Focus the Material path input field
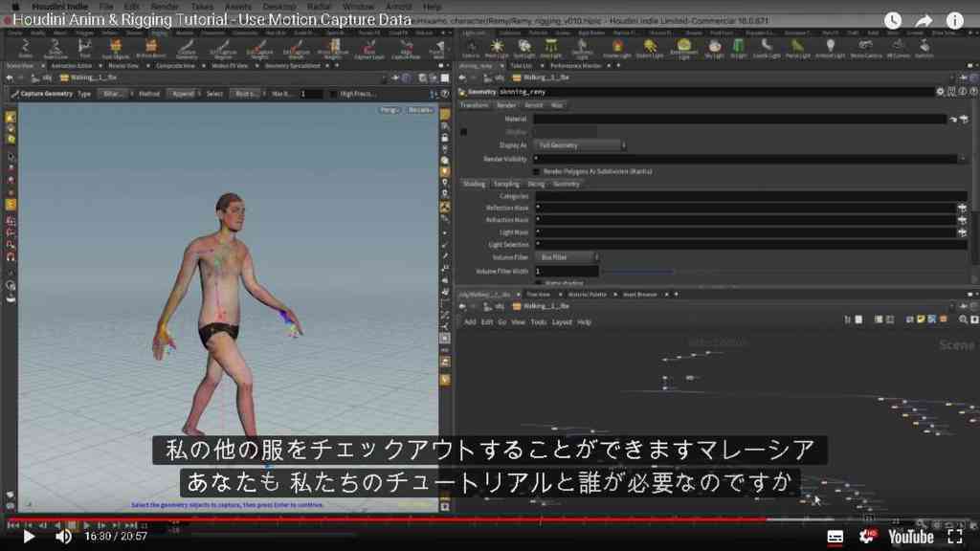The width and height of the screenshot is (980, 551). click(740, 119)
